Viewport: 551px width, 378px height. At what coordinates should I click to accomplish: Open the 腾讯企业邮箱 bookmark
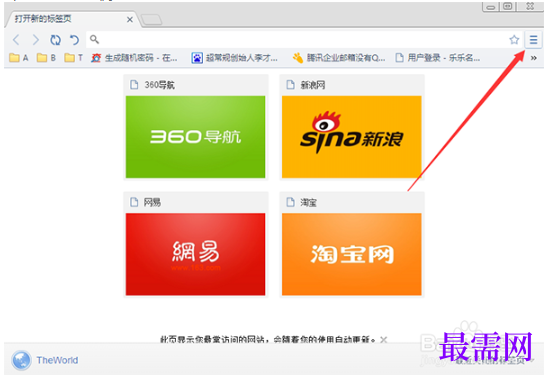339,58
